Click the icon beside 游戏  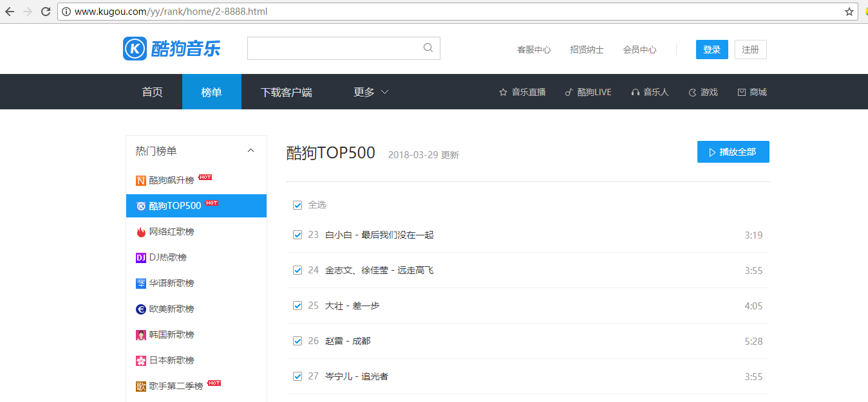click(x=693, y=92)
